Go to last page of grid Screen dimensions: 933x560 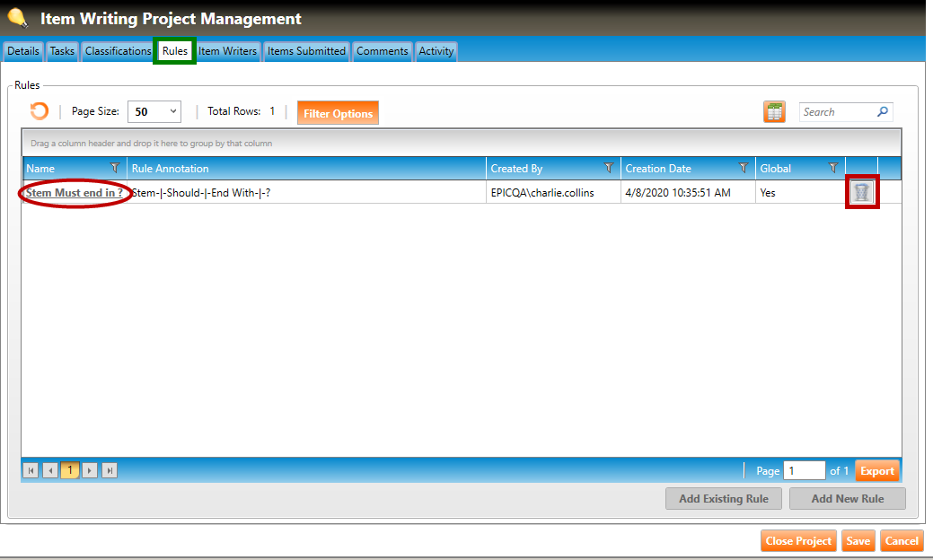pyautogui.click(x=110, y=470)
